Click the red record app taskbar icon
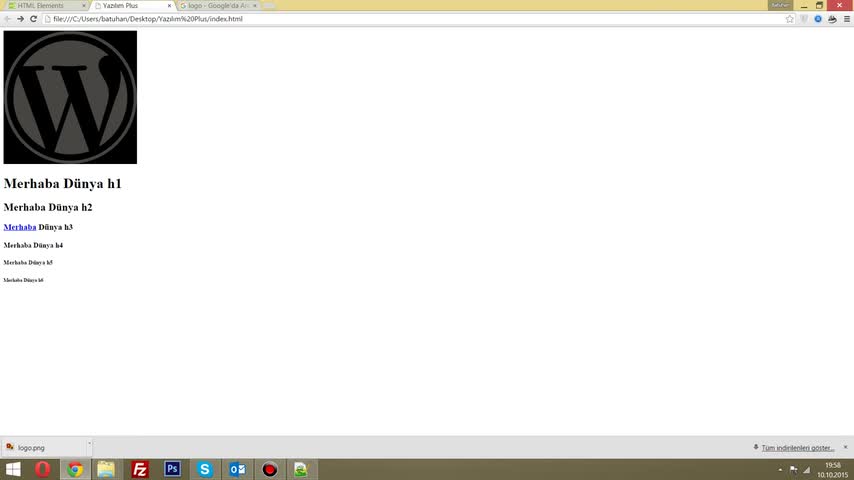 click(270, 469)
